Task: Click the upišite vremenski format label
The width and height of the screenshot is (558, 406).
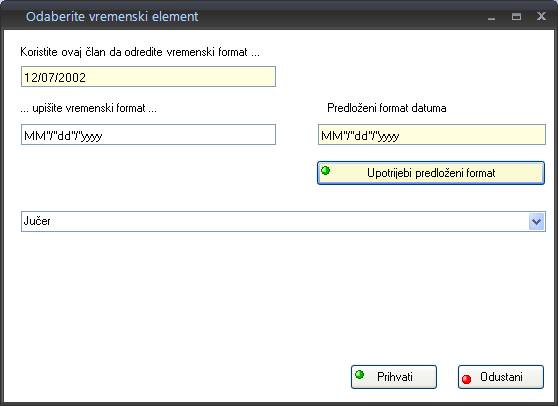Action: 88,108
